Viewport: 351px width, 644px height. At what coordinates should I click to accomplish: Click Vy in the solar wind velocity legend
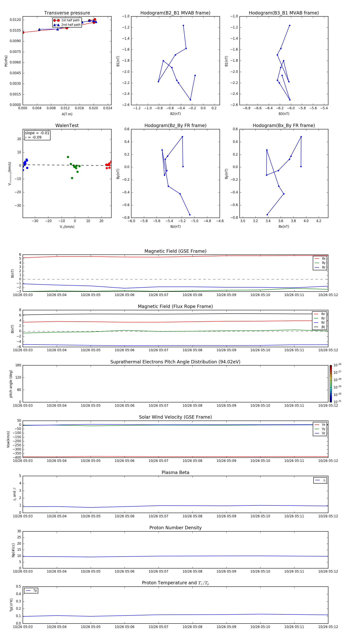[320, 429]
